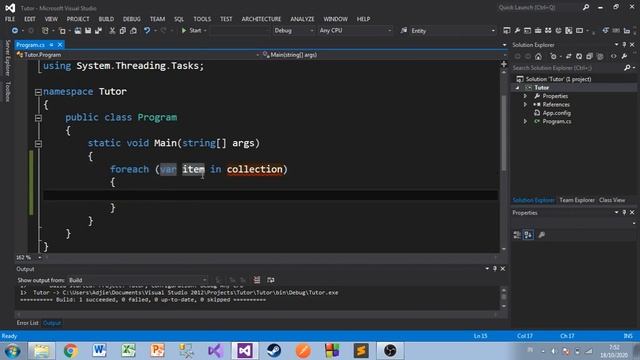Click the View Code icon in Solution Explorer
The height and width of the screenshot is (360, 640).
coord(613,56)
